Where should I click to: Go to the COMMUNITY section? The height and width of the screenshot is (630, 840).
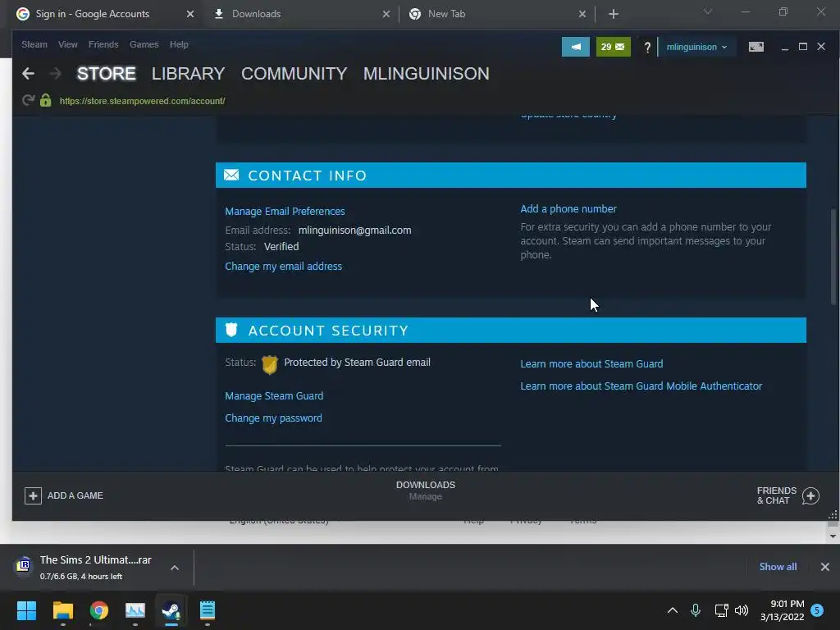point(294,73)
